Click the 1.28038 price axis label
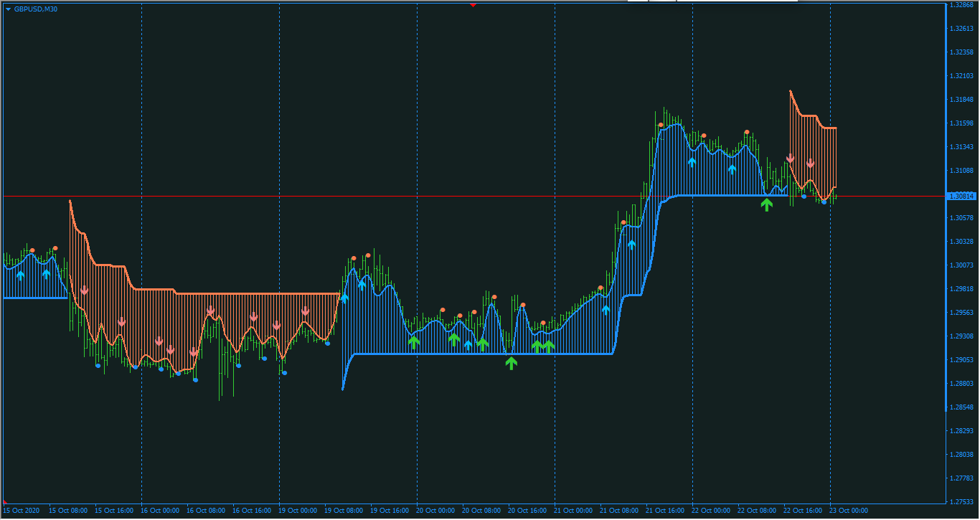 pyautogui.click(x=961, y=455)
